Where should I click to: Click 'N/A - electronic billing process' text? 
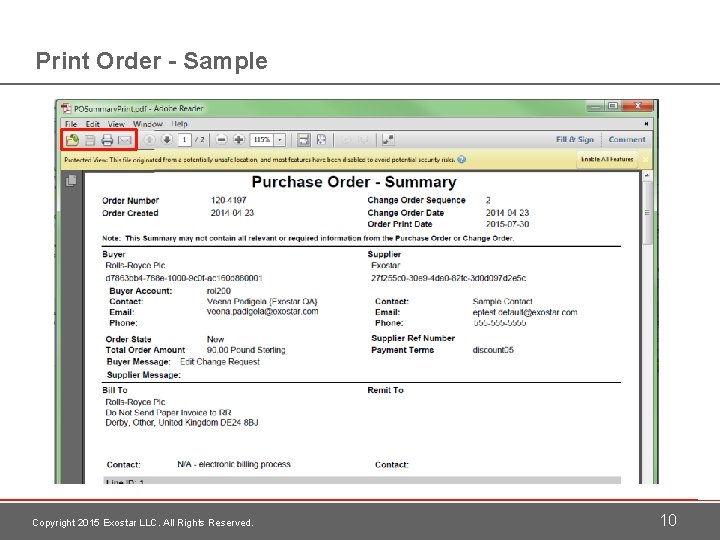click(x=234, y=464)
